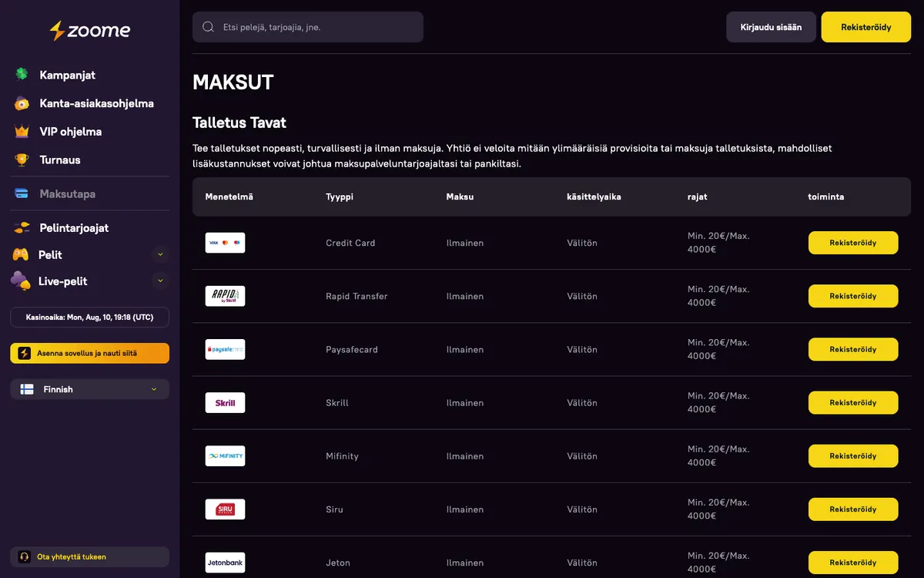The image size is (924, 578).
Task: Click Rekisteröidy in Skrill row
Action: 853,402
